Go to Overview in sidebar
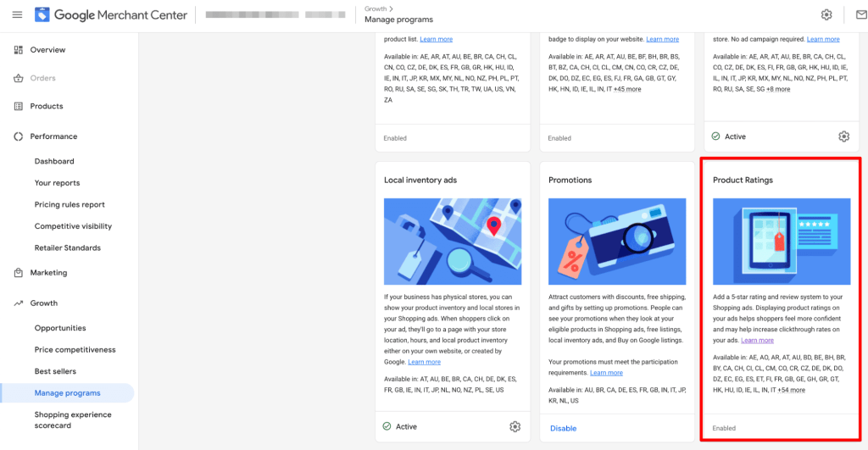This screenshot has height=450, width=868. pyautogui.click(x=47, y=50)
